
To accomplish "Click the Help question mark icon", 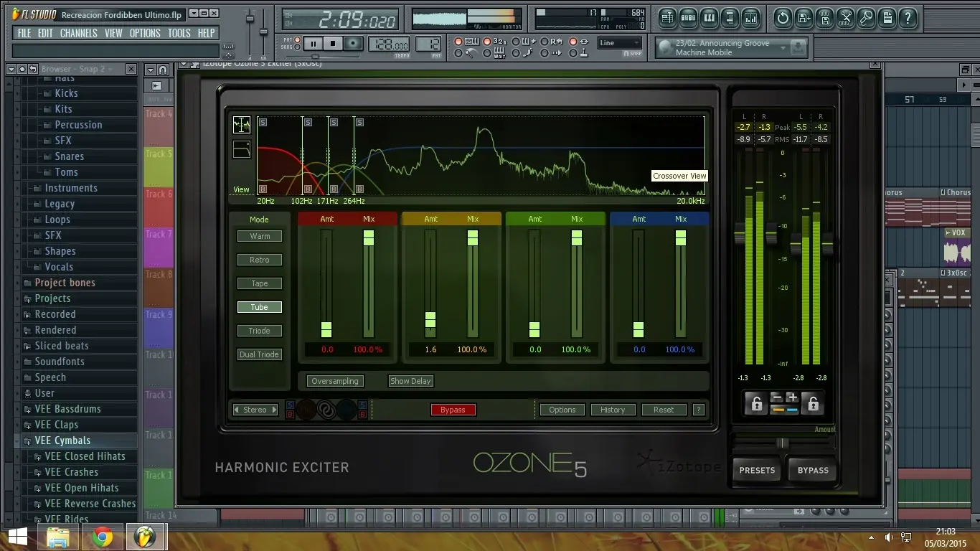I will click(x=908, y=18).
